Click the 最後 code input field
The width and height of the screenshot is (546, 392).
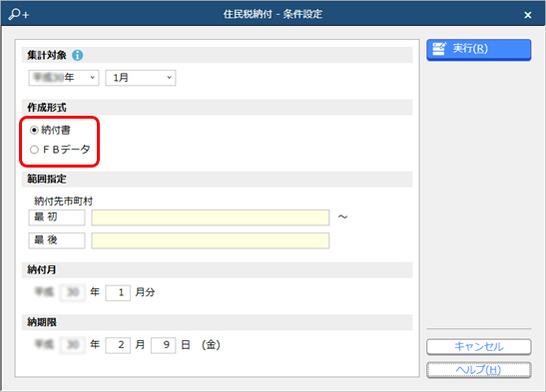tap(57, 240)
